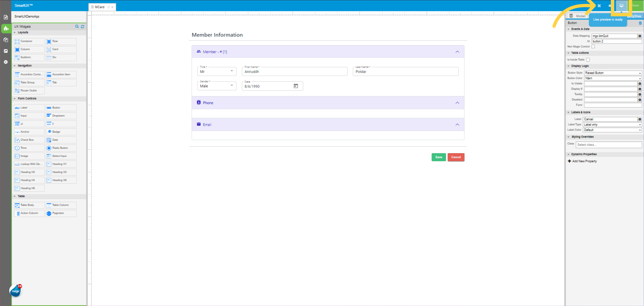
Task: Click Add New Property
Action: coord(582,161)
